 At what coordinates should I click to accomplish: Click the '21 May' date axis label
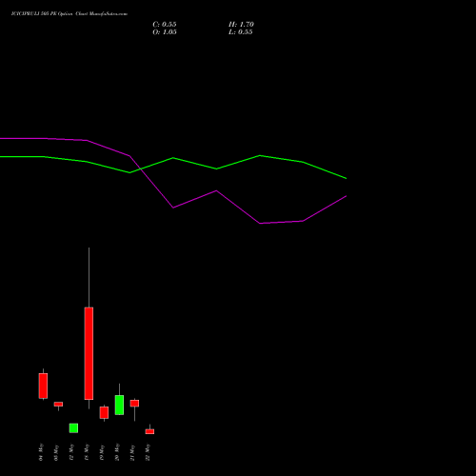(x=132, y=452)
